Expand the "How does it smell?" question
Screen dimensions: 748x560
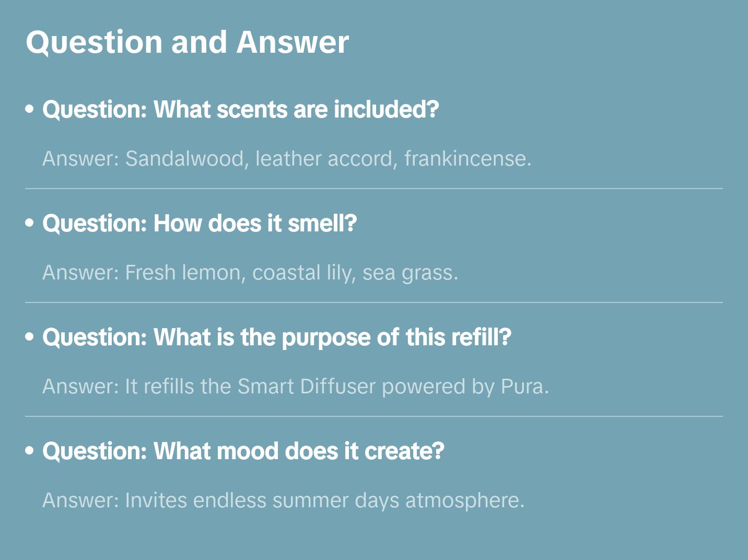[200, 223]
